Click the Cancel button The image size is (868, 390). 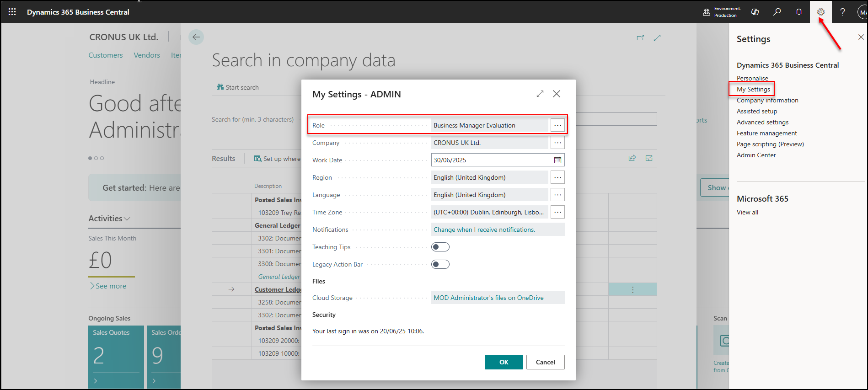pos(545,362)
